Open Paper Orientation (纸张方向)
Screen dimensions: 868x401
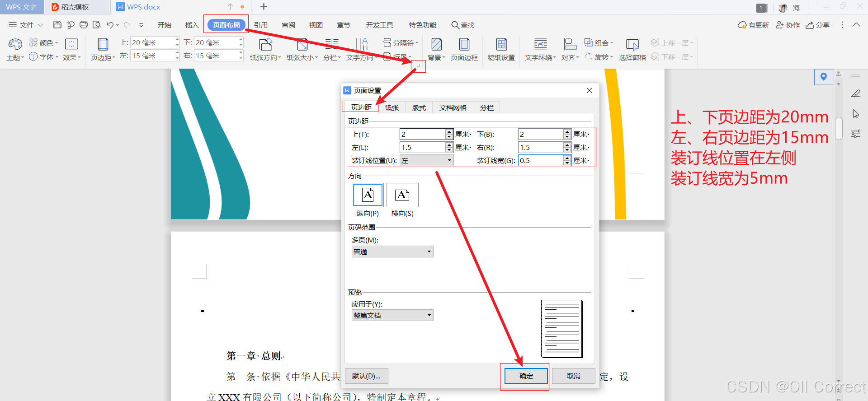pos(265,49)
